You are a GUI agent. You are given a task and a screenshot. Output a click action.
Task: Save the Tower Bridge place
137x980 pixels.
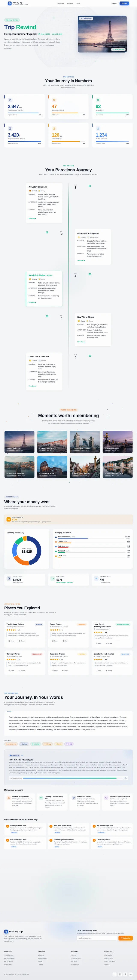[55, 641]
